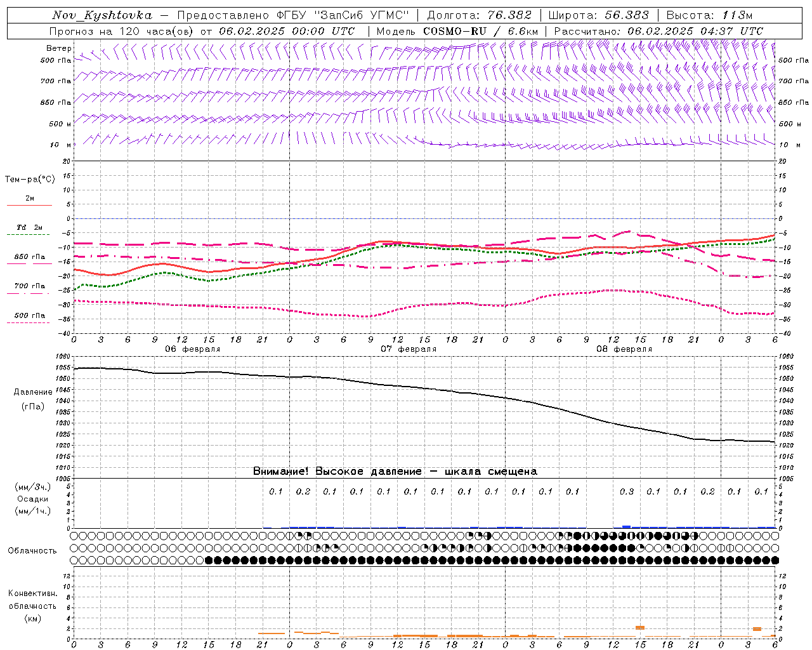Click the "(гПа)" unit label under Давление
This screenshot has height=650, width=812.
(33, 406)
